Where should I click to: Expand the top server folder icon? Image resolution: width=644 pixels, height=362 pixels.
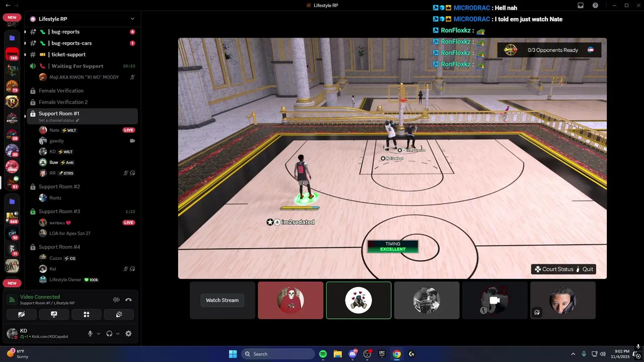(12, 38)
